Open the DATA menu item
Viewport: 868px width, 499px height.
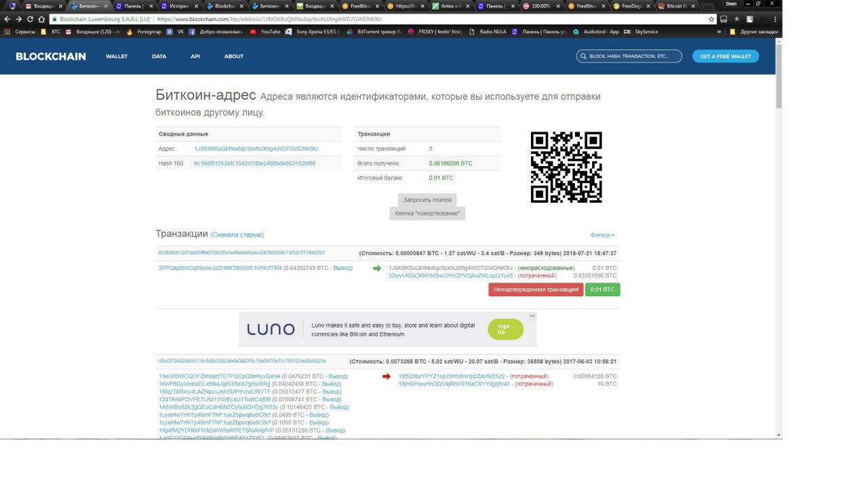pyautogui.click(x=159, y=56)
